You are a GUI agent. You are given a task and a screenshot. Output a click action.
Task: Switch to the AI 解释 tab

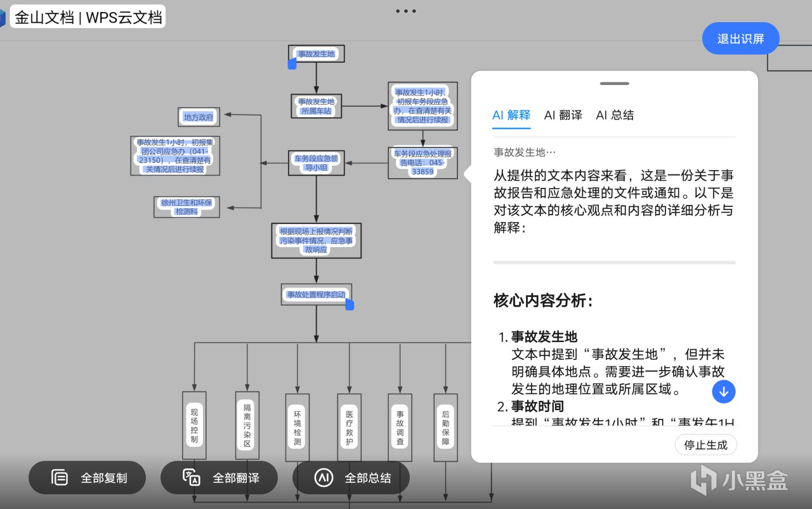pyautogui.click(x=511, y=115)
